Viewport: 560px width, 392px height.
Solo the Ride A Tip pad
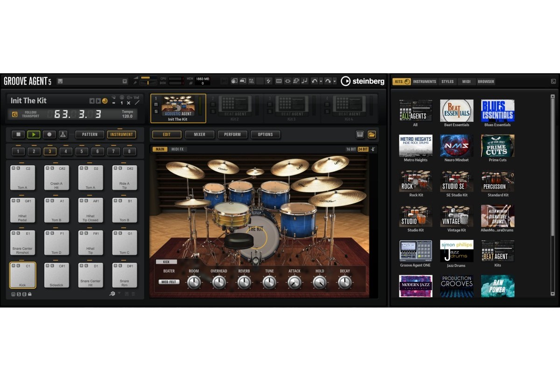tap(119, 168)
